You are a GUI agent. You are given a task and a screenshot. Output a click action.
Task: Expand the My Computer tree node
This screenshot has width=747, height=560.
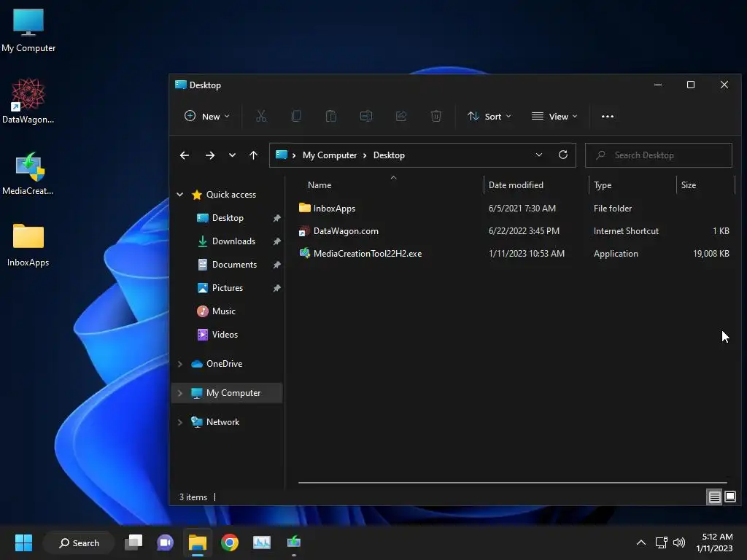click(x=180, y=393)
